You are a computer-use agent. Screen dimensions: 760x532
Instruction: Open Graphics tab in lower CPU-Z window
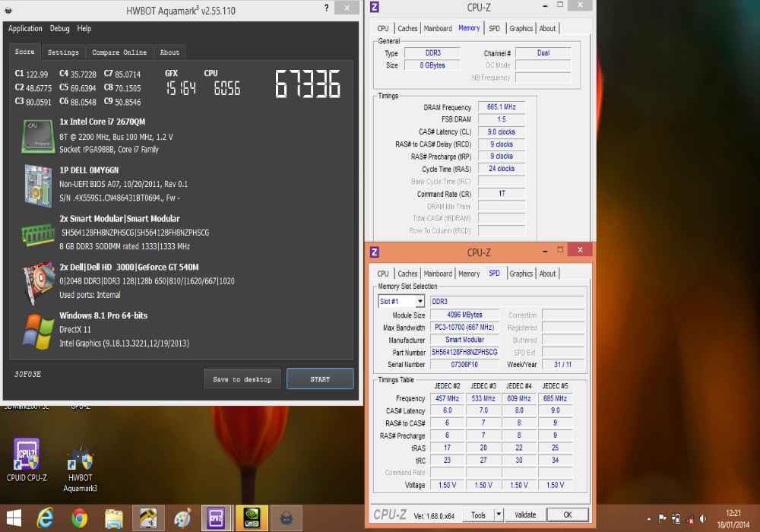point(521,274)
